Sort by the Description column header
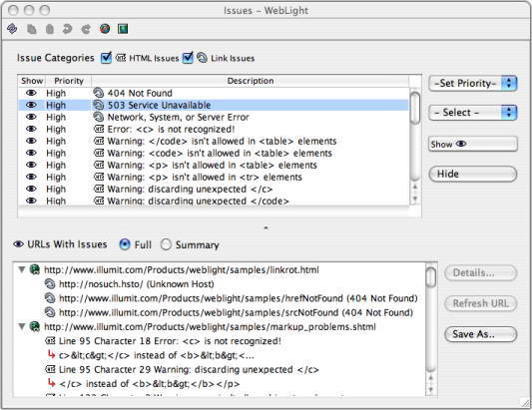The image size is (532, 410). [x=251, y=81]
